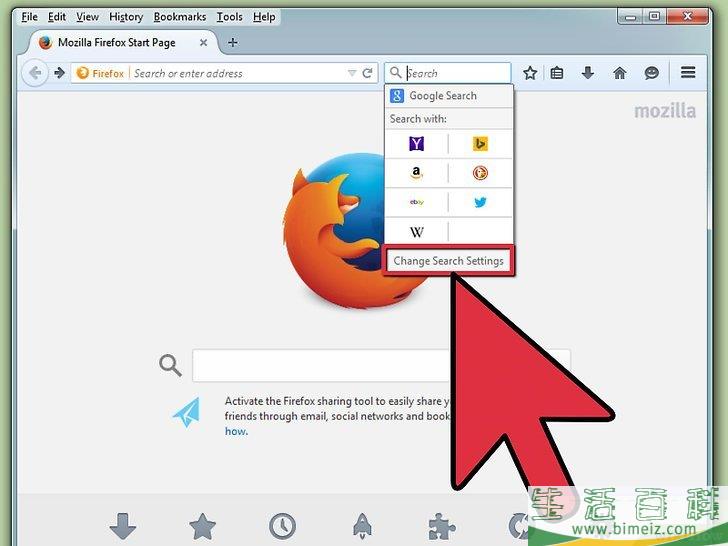Open the Hello chat smiley icon

click(651, 73)
